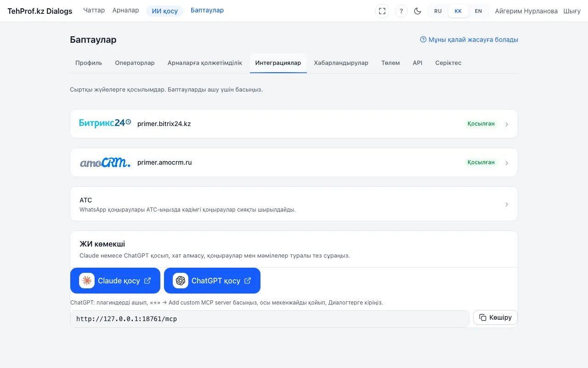Switch to the Хабарландырулар tab

pyautogui.click(x=341, y=63)
